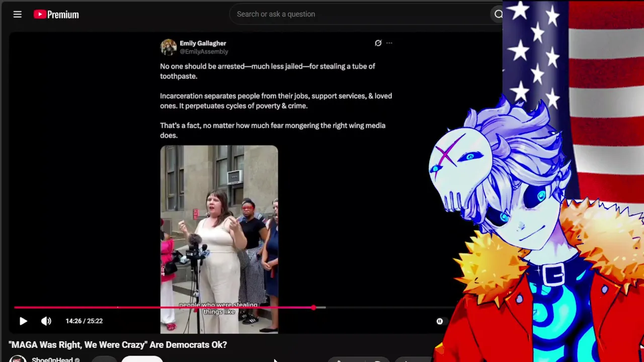
Task: Click the Grok icon on the tweet
Action: (x=378, y=43)
